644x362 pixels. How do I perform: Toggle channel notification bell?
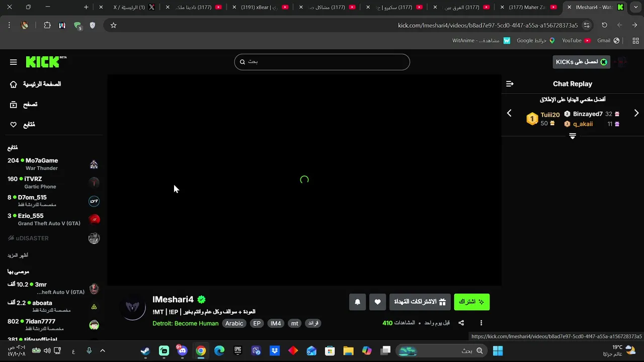tap(358, 302)
